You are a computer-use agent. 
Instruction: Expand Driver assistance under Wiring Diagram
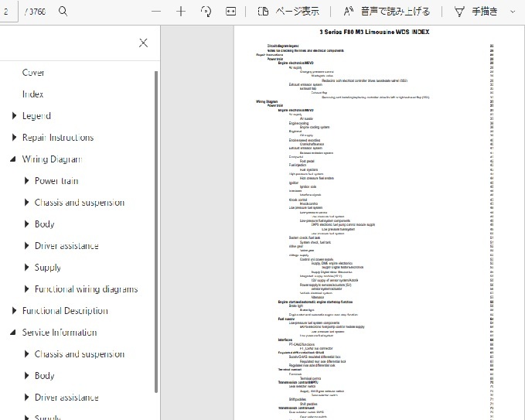coord(26,246)
